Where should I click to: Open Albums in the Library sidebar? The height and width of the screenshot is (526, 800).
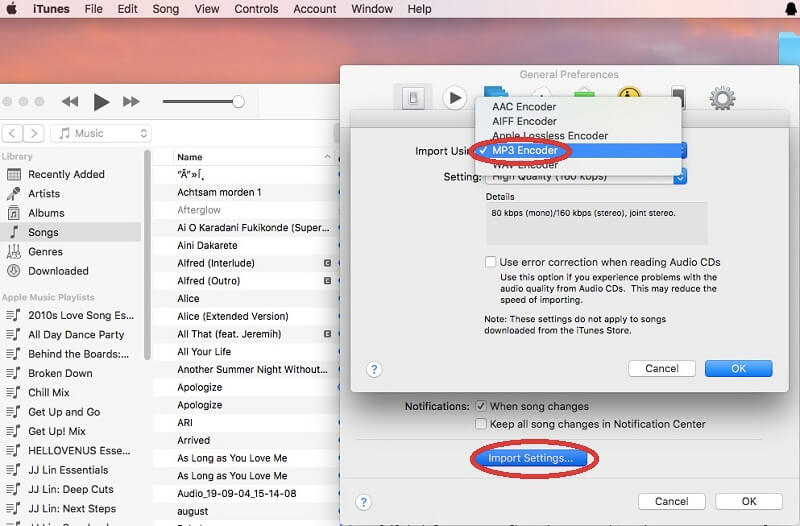tap(46, 213)
